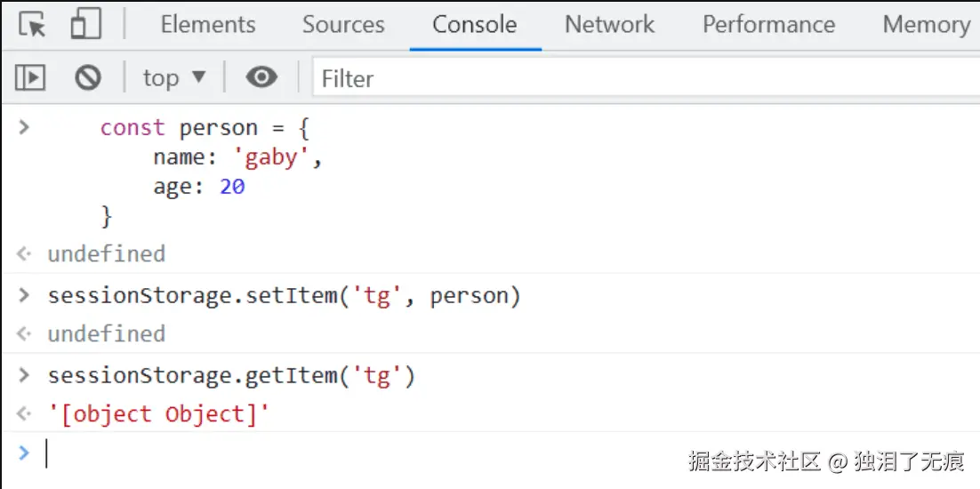Screen dimensions: 980x489
Task: Select the Console tab
Action: (x=475, y=25)
